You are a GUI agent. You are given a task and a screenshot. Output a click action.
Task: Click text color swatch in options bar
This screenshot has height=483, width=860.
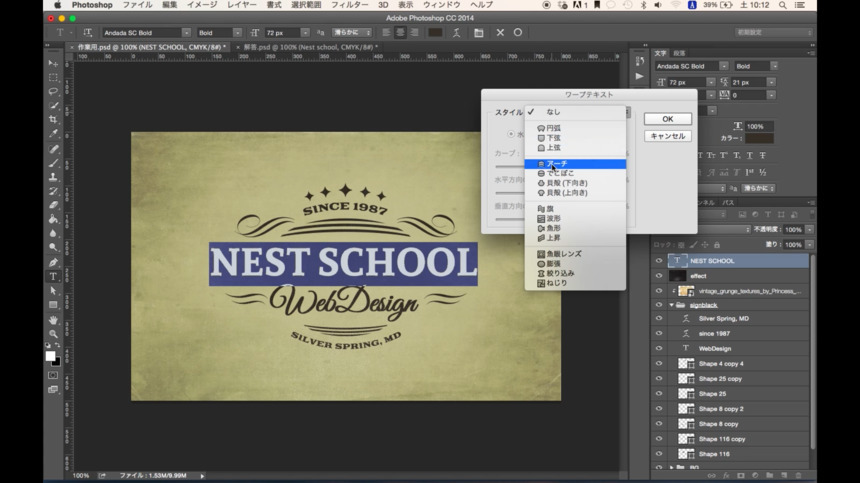tap(435, 33)
